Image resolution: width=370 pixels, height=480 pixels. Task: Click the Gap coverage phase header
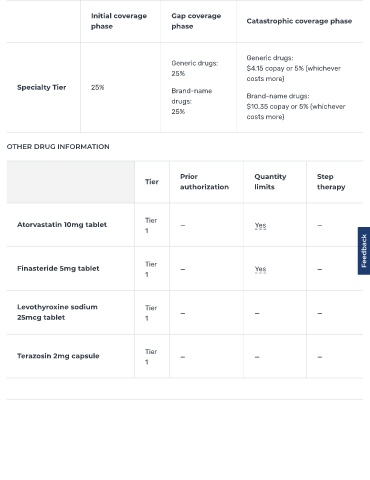tap(196, 21)
